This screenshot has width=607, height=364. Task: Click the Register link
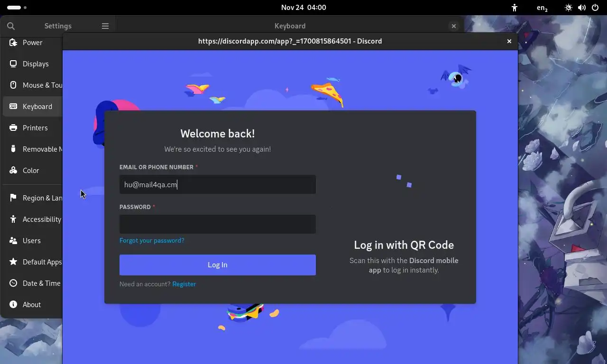point(184,284)
